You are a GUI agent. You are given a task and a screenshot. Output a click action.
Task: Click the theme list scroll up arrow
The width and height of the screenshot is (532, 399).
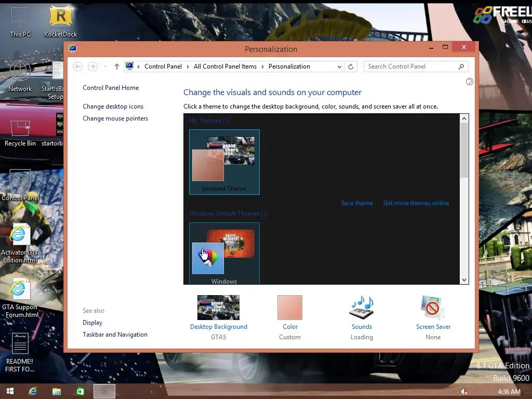[x=464, y=118]
